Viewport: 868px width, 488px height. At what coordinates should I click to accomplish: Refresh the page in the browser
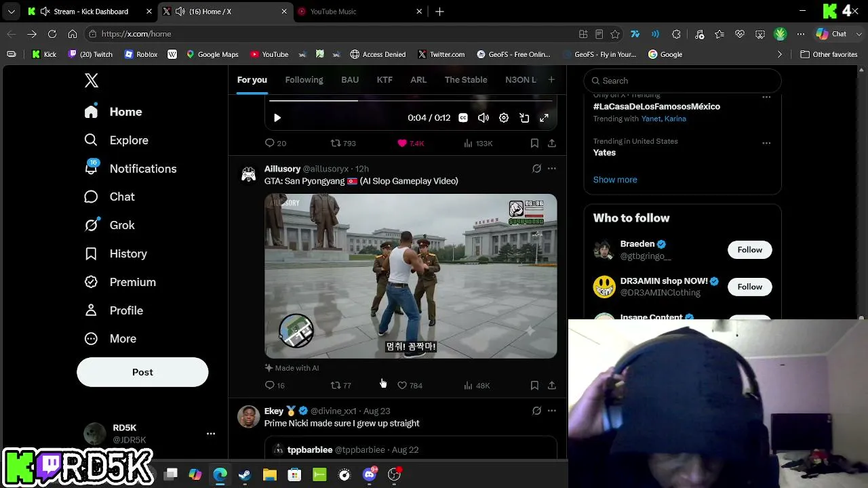tap(52, 34)
